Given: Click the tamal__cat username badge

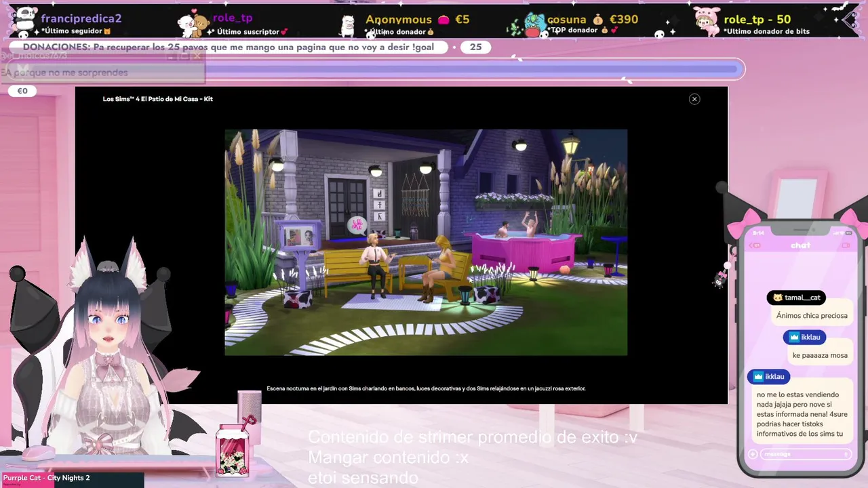Looking at the screenshot, I should point(796,298).
